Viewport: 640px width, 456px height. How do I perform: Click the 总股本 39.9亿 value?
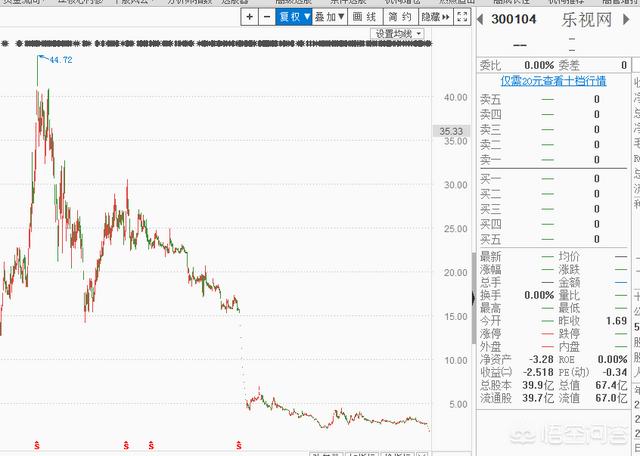coord(538,385)
